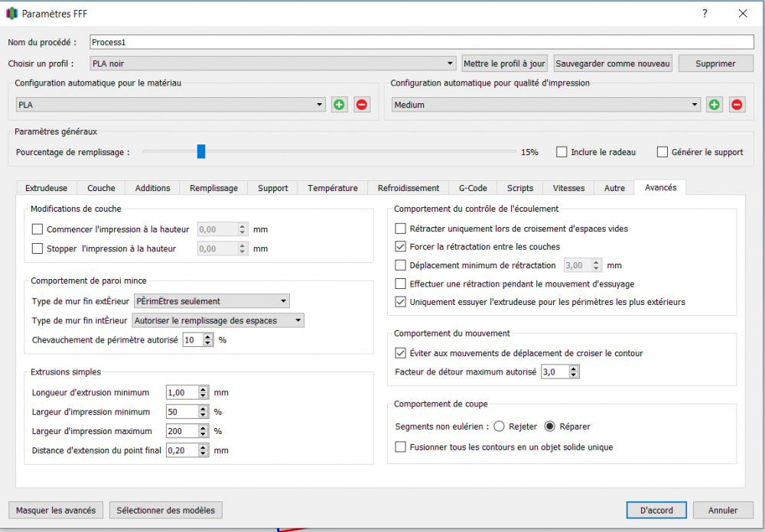Viewport: 765px width, 532px height.
Task: Uncheck Éviter aux mouvements de croiser le contour
Action: click(401, 353)
